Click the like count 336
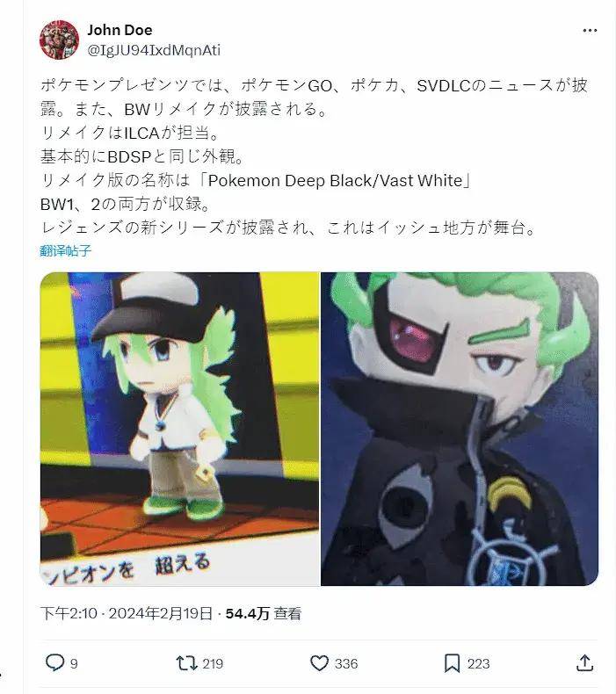Screen dimensions: 616x694 346,663
